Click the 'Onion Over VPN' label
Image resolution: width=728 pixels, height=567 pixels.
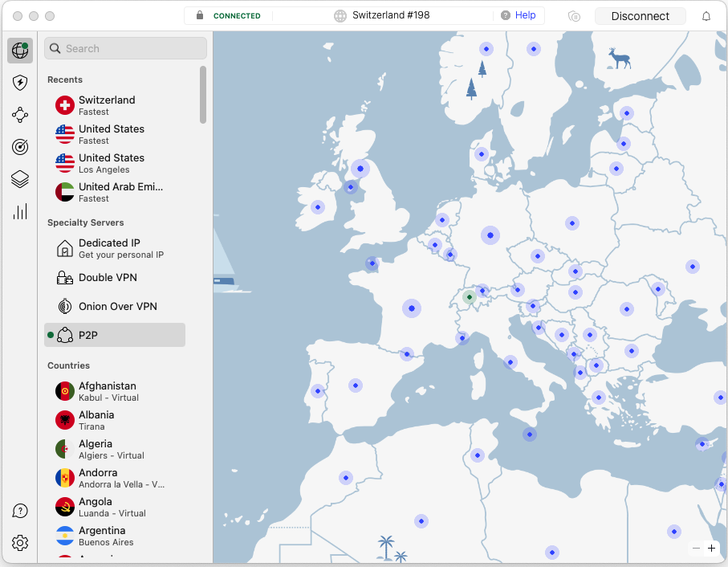click(x=118, y=307)
